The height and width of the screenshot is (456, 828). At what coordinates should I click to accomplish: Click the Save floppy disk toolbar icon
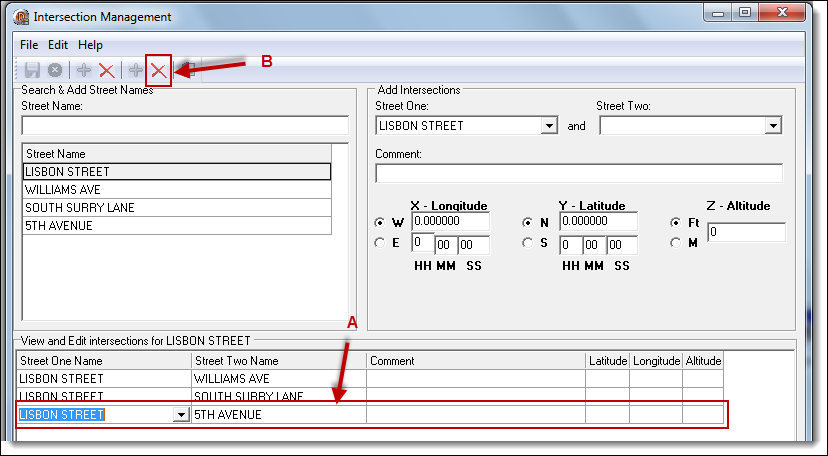tap(32, 70)
